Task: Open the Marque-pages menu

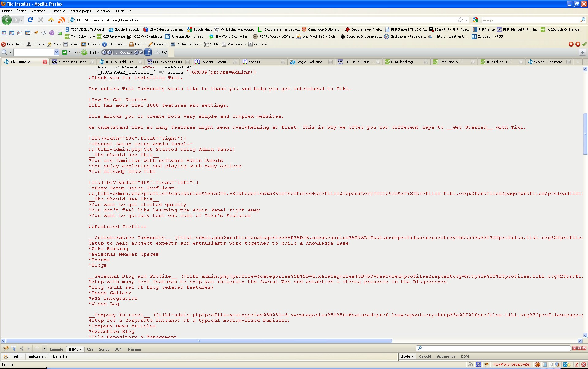Action: click(80, 11)
